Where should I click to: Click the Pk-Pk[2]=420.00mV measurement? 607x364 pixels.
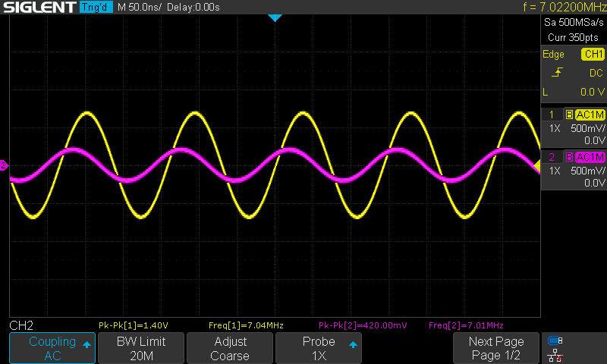tap(363, 325)
